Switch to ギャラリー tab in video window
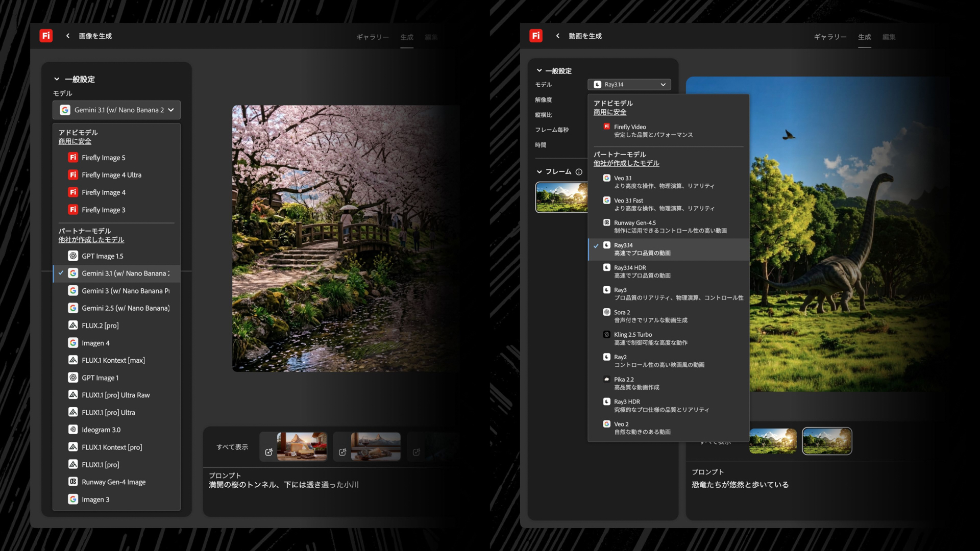980x551 pixels. (829, 37)
